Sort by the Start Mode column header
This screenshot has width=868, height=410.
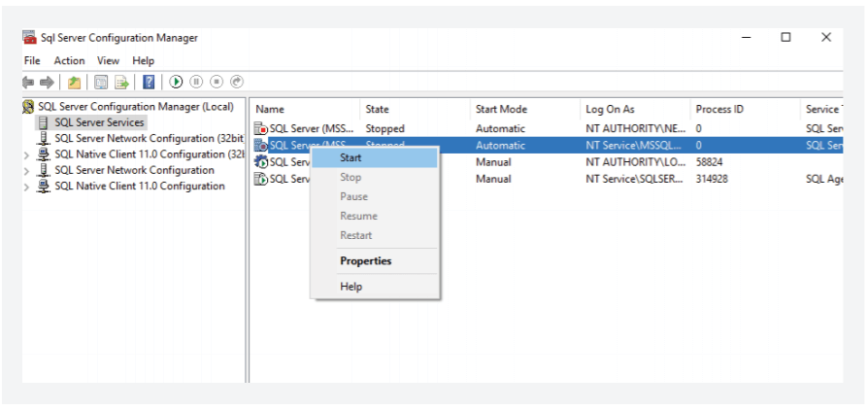click(525, 109)
